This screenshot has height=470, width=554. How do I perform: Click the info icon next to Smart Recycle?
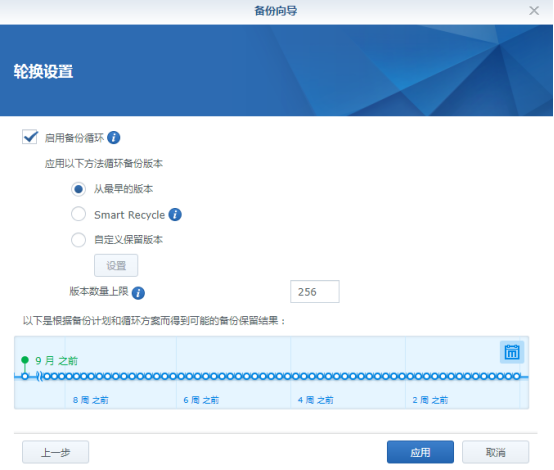[x=175, y=215]
